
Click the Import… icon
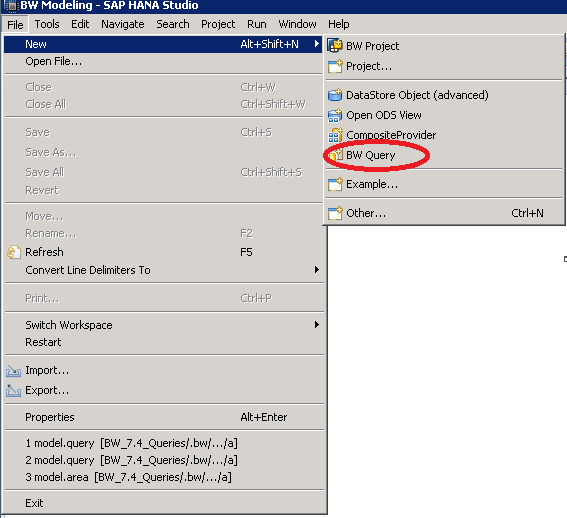13,371
